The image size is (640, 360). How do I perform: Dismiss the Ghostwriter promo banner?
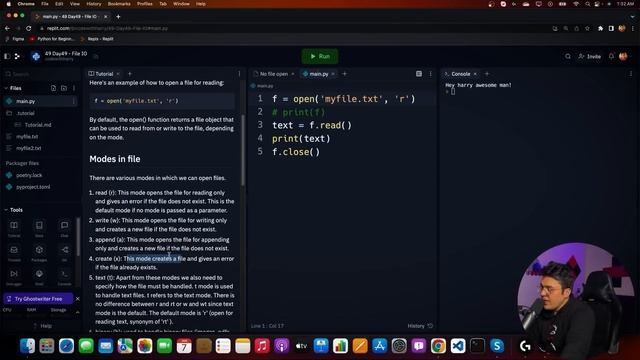coord(78,299)
